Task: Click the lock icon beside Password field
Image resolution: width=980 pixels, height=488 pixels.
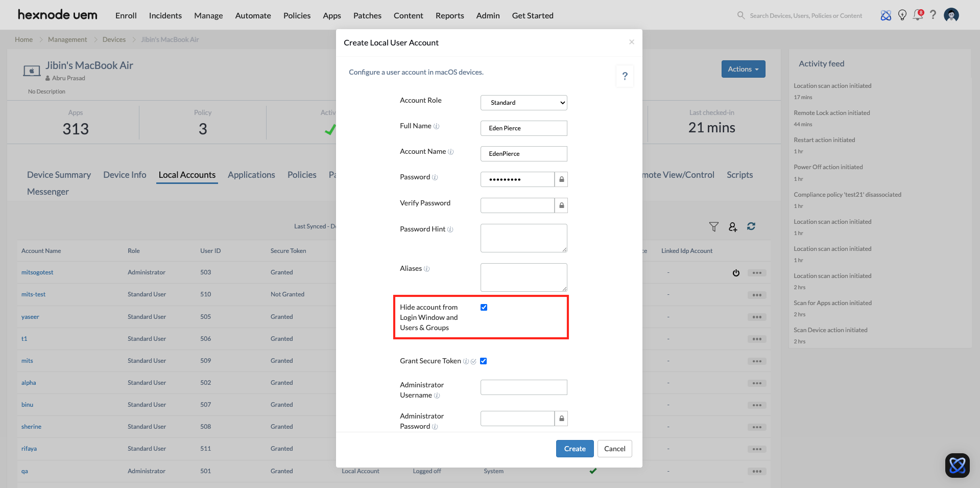Action: pos(561,179)
